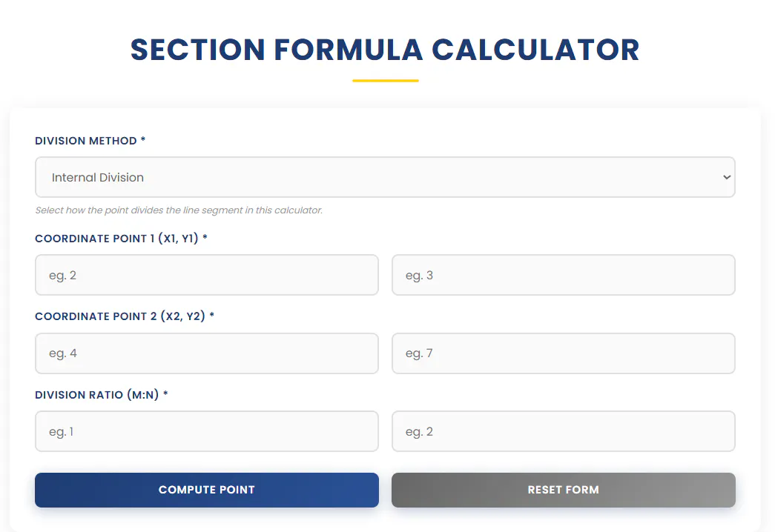
Task: Click the Division Ratio (M:N) label
Action: coord(97,395)
